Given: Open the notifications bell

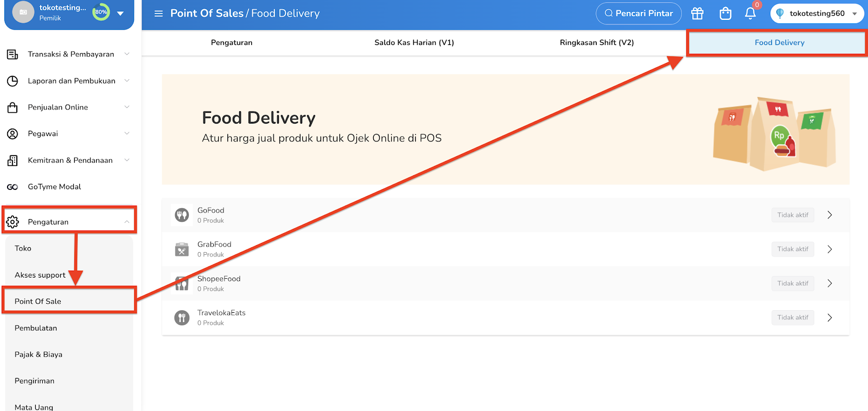Looking at the screenshot, I should [x=750, y=14].
